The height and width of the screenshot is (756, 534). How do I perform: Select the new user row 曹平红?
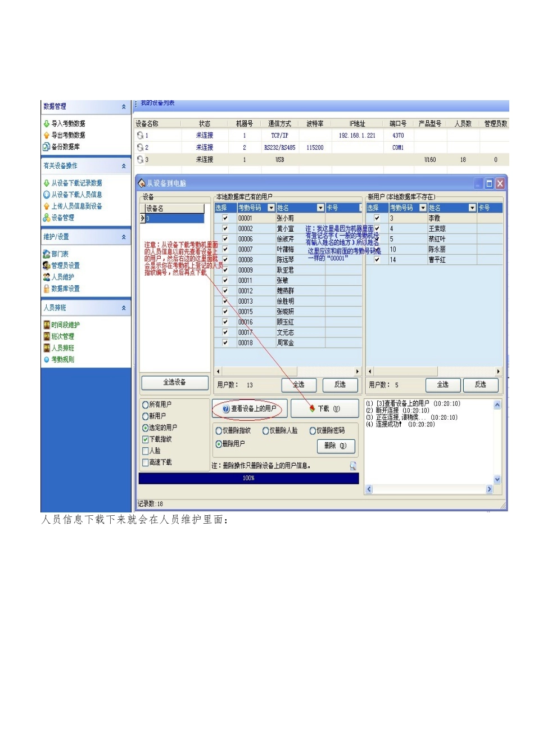pos(434,260)
